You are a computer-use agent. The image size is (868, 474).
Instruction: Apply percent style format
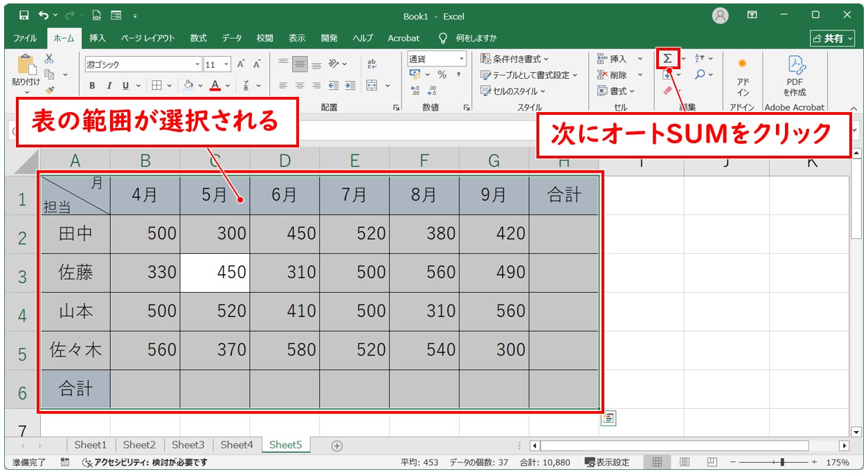click(442, 74)
